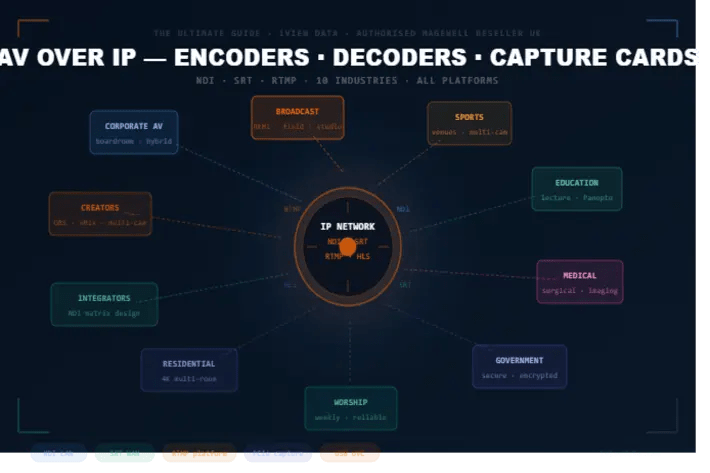The width and height of the screenshot is (710, 473).
Task: Select the NDI LAN pill tag
Action: (x=59, y=453)
